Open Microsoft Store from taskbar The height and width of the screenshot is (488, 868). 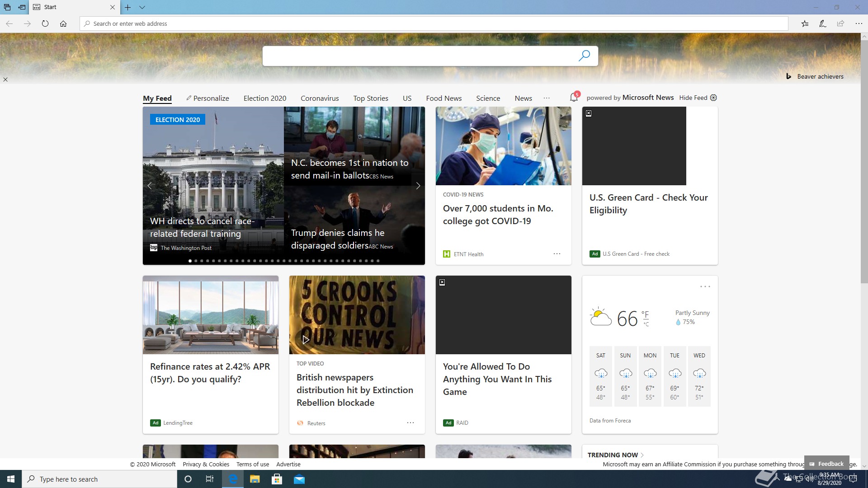(x=277, y=479)
